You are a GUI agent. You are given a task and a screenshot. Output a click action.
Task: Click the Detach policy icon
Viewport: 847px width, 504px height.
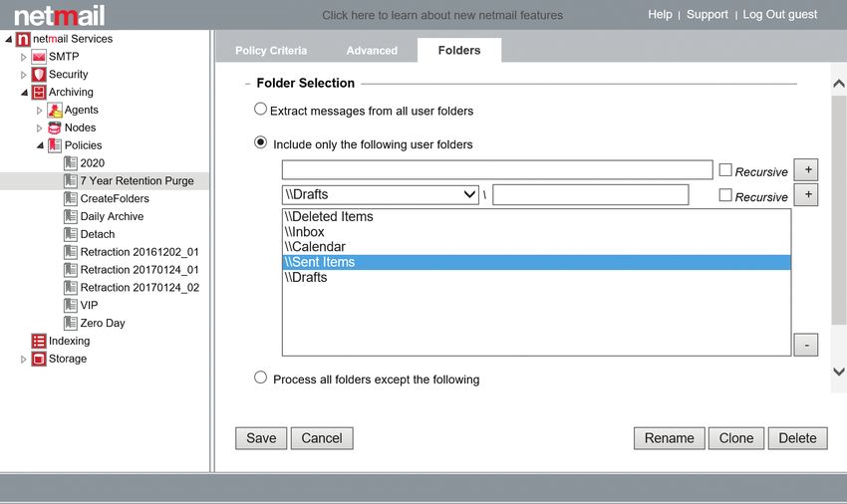point(70,234)
